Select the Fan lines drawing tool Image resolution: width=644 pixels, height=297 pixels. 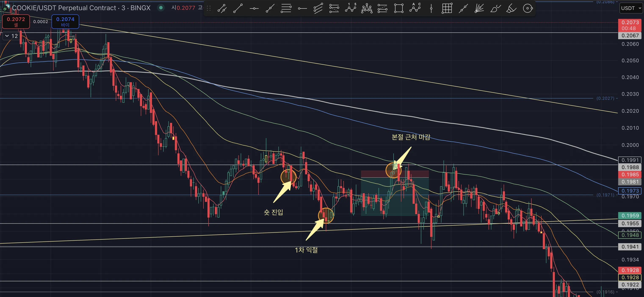(479, 8)
